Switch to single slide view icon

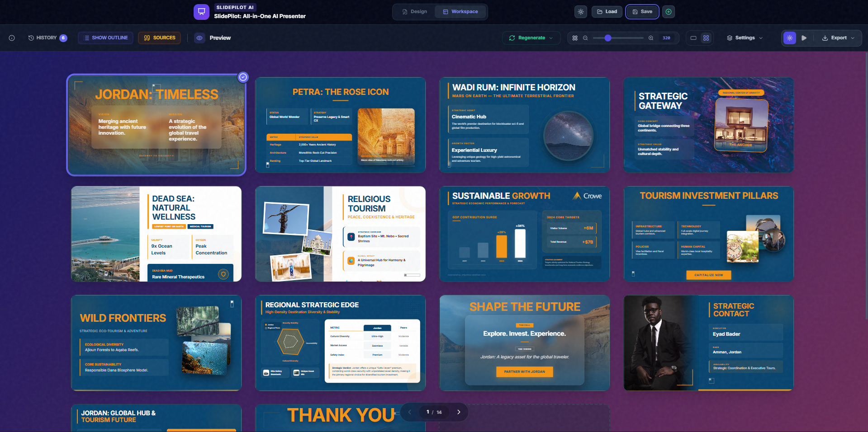click(x=693, y=38)
